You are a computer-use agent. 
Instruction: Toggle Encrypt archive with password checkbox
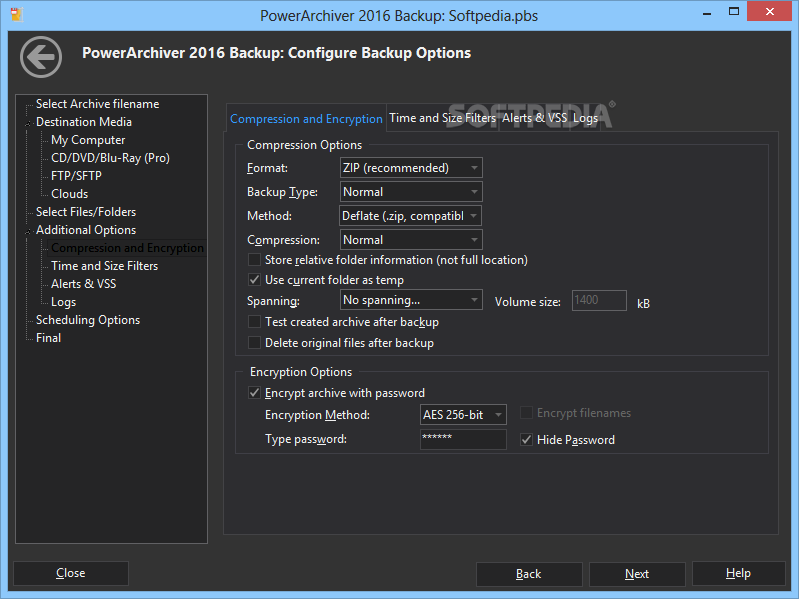[x=254, y=393]
